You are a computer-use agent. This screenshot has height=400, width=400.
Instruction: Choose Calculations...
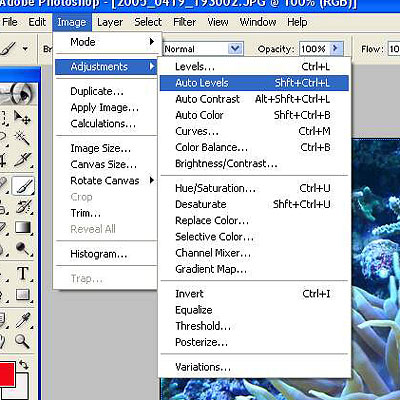[x=106, y=124]
